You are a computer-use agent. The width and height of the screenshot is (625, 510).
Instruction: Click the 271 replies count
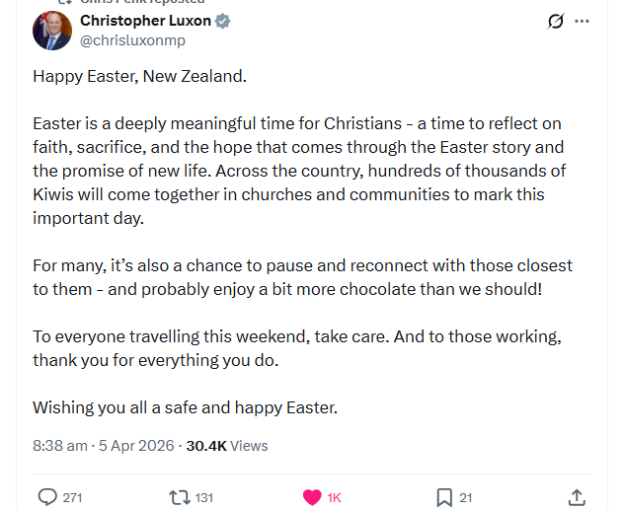click(72, 497)
